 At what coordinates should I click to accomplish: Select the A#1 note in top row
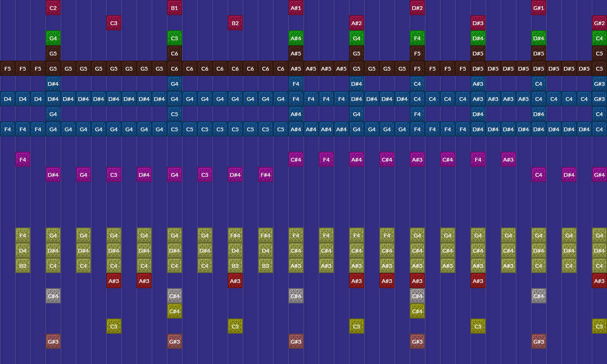296,8
